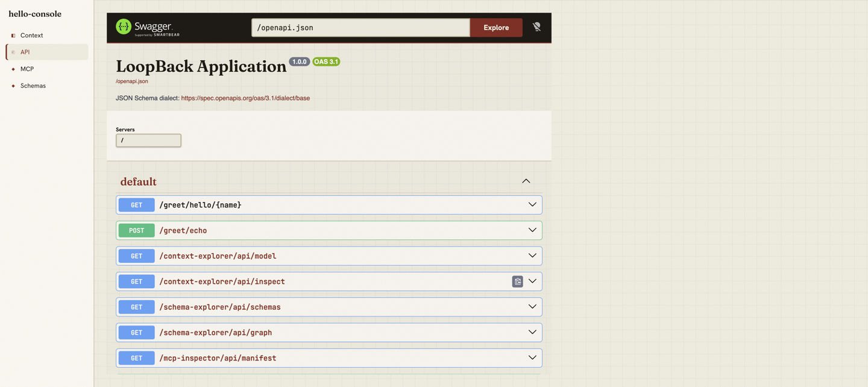Expand the /context-explorer/api/inspect chevron

[x=532, y=281]
